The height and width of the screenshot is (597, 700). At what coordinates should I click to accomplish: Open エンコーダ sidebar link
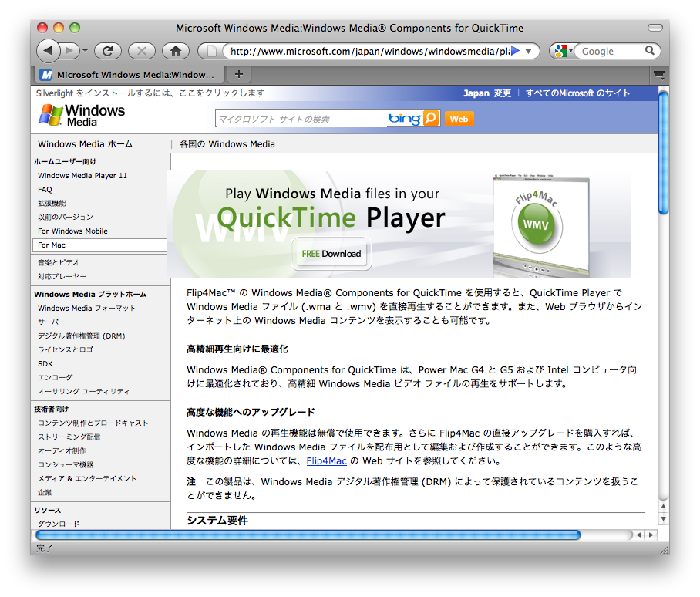click(56, 377)
